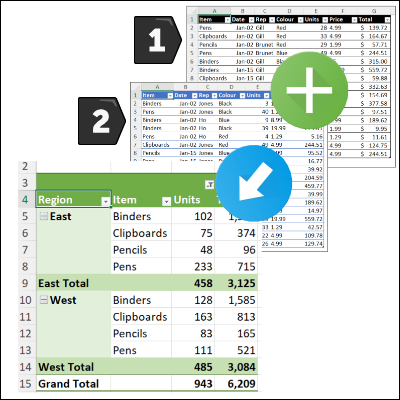The width and height of the screenshot is (400, 400).
Task: Open Date column filter in blue-header table
Action: 194,96
